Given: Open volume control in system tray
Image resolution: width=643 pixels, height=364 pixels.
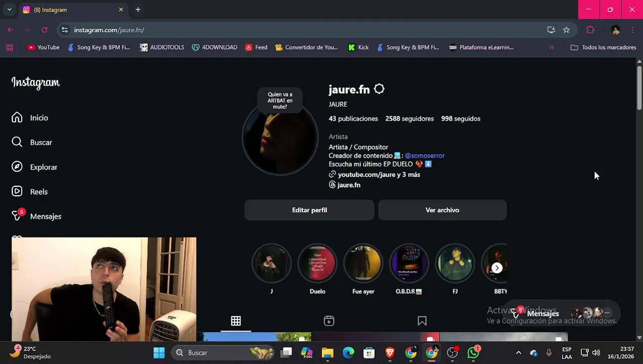Looking at the screenshot, I should click(x=596, y=353).
